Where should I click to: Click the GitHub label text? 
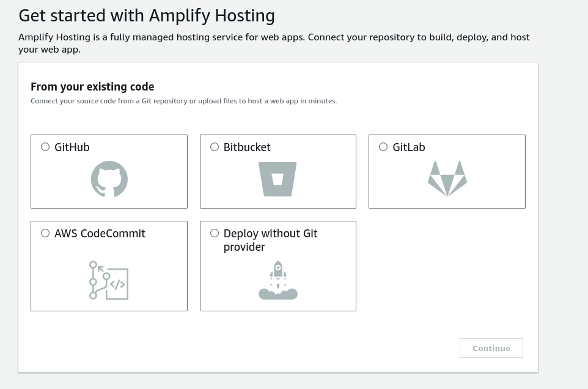tap(72, 147)
